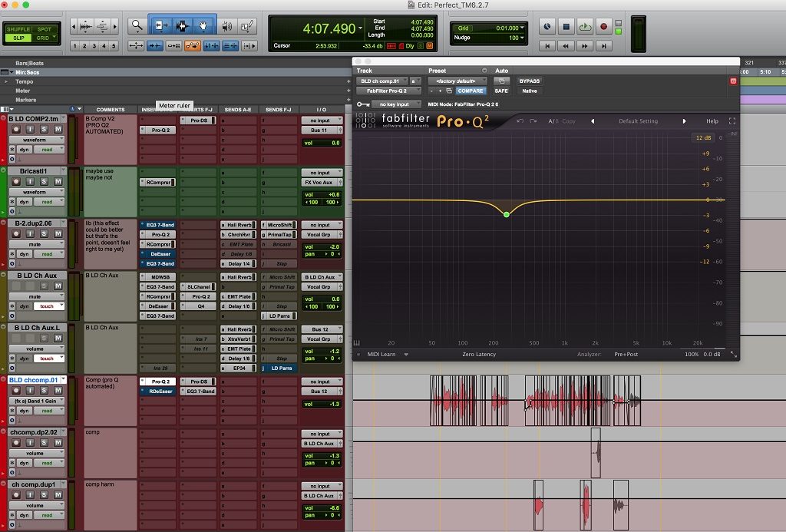
Task: Expand the Tempo ruler
Action: [6, 81]
